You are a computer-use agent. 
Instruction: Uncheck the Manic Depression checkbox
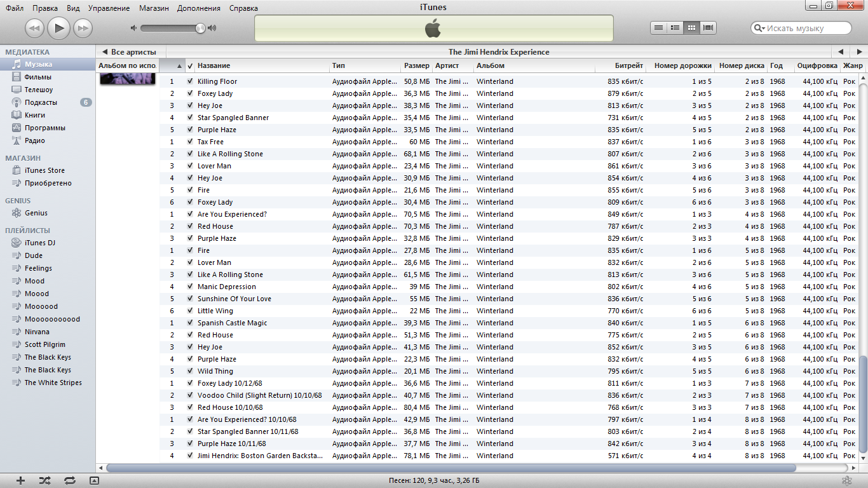pos(190,287)
